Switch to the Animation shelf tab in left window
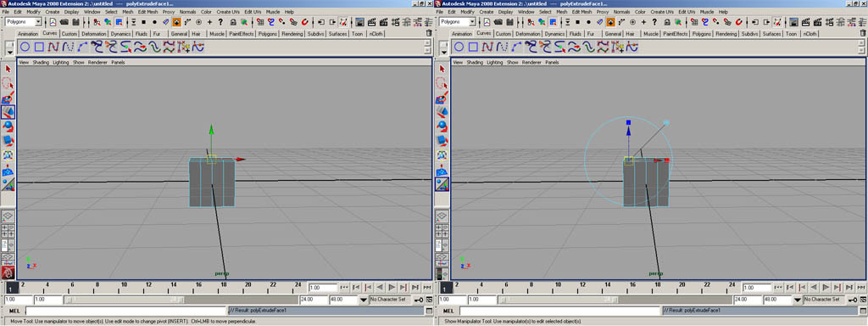 tap(28, 34)
